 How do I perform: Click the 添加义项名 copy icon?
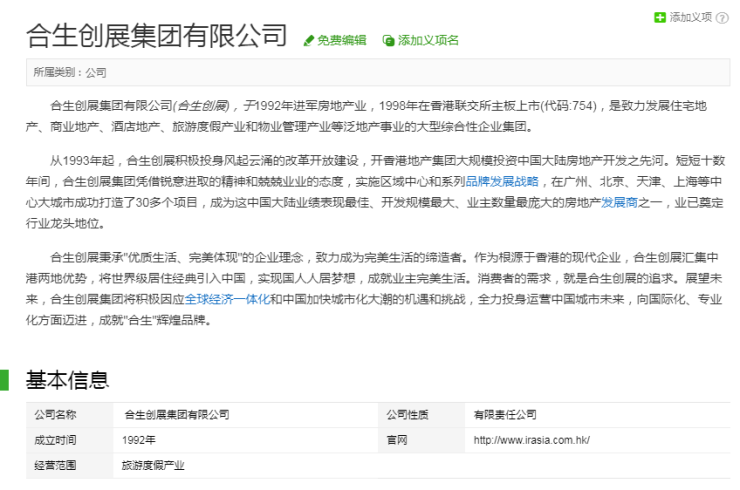click(x=388, y=41)
